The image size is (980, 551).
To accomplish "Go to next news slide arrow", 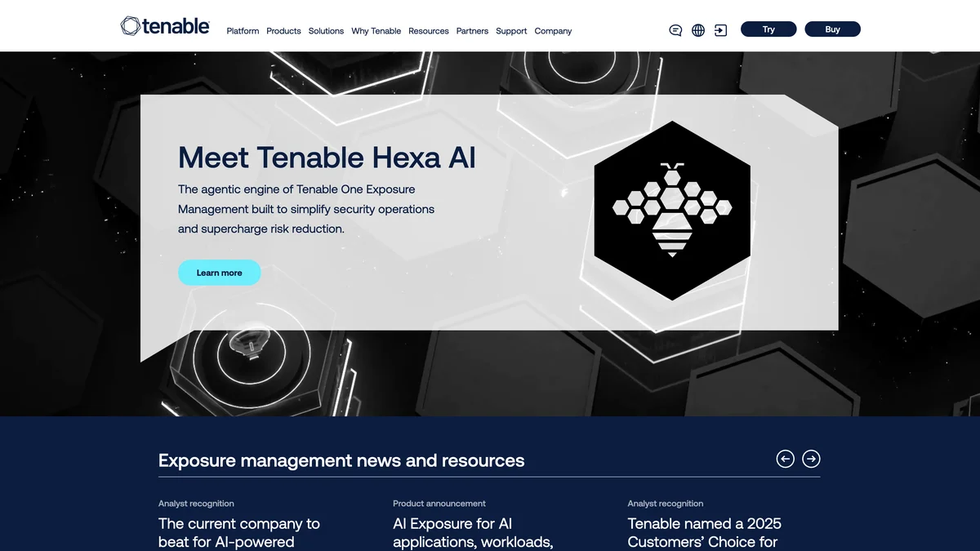I will tap(811, 459).
